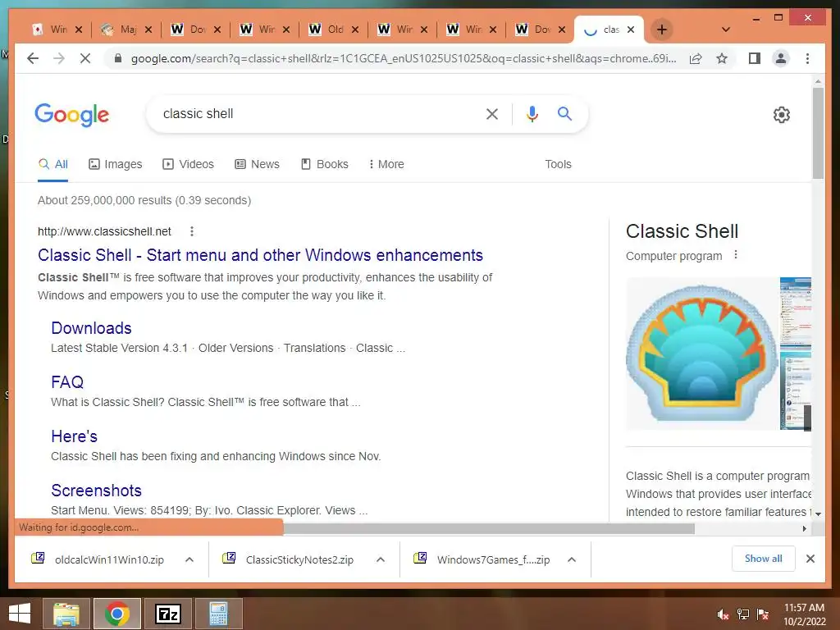
Task: Close the active clas tab
Action: (631, 30)
